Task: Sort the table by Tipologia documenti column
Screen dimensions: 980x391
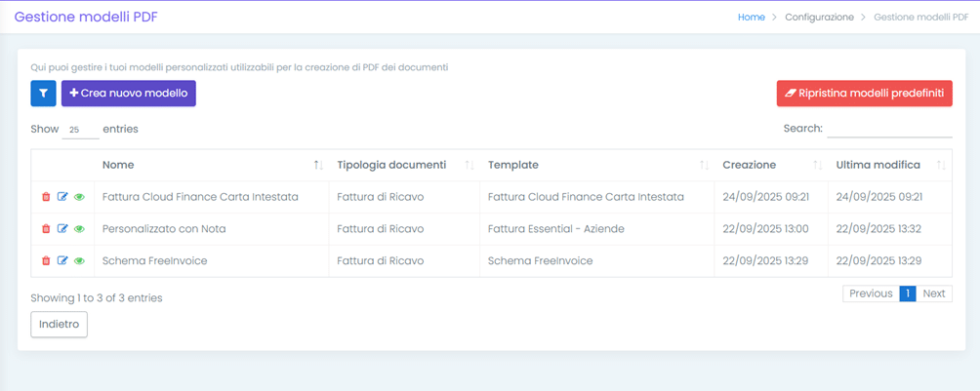Action: [x=390, y=165]
